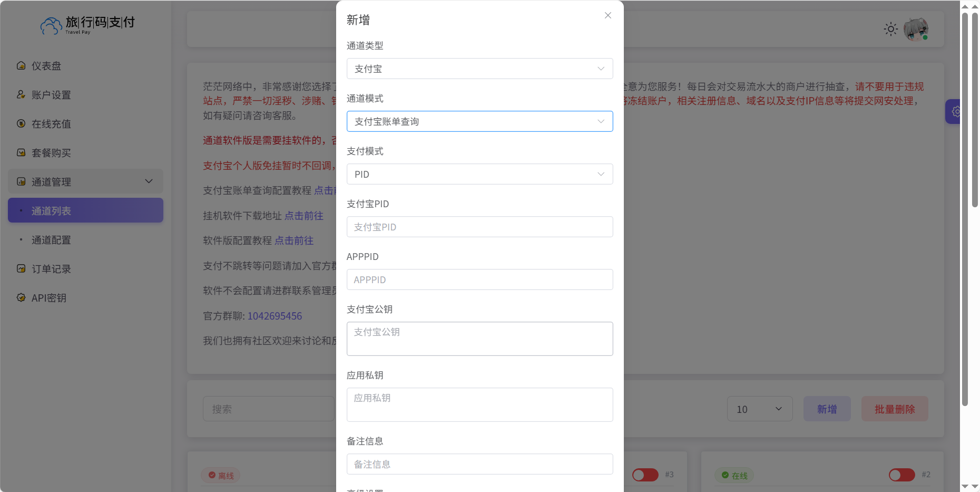
Task: Click the 新增 add button
Action: [x=827, y=409]
